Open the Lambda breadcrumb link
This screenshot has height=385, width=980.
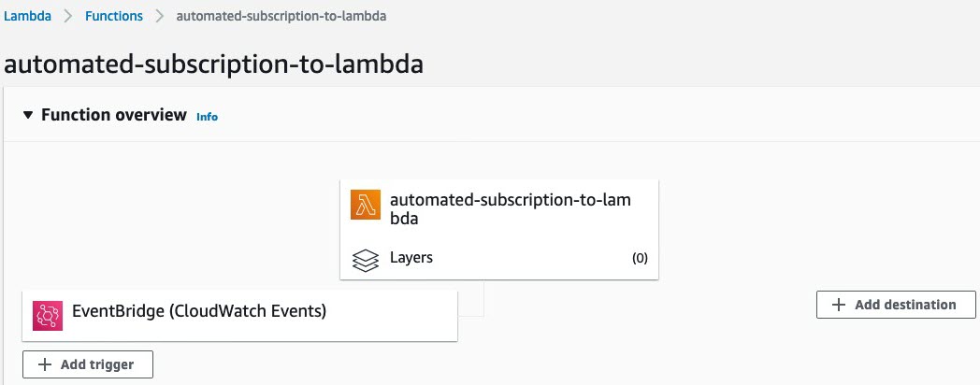point(27,16)
